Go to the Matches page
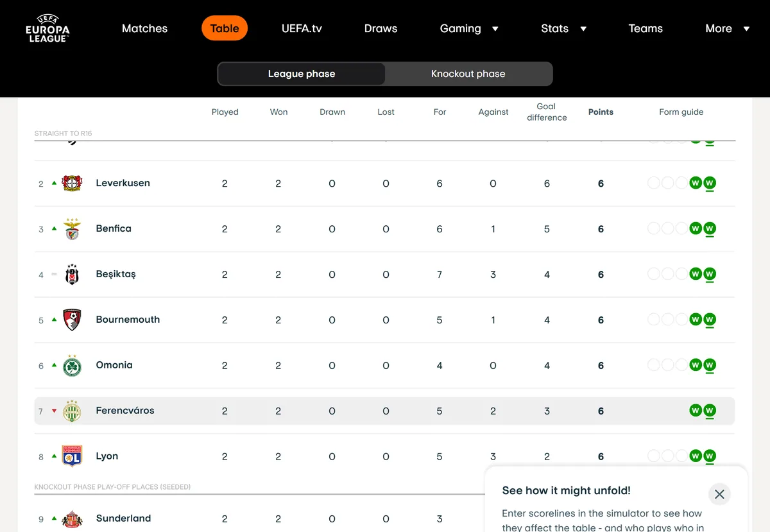This screenshot has width=770, height=532. pos(144,29)
